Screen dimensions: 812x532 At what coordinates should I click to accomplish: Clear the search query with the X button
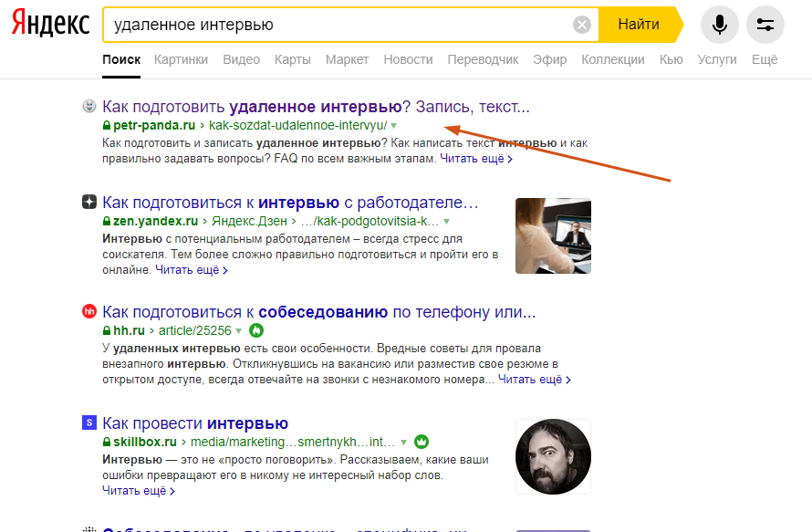pyautogui.click(x=581, y=25)
